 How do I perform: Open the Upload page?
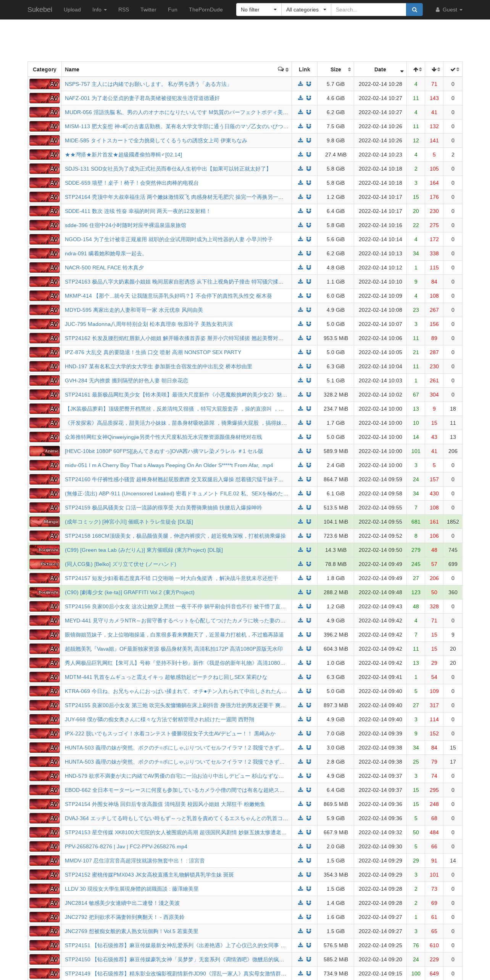72,10
